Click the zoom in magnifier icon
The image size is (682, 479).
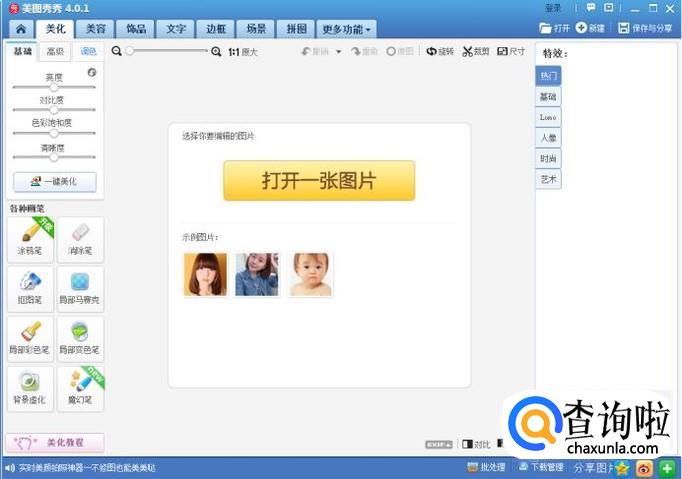[x=216, y=52]
